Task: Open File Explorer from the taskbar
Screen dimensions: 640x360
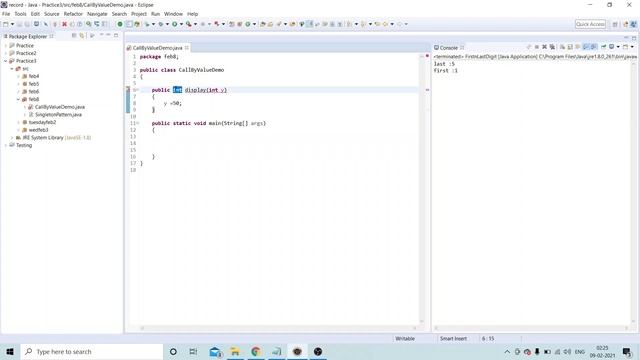Action: 235,351
